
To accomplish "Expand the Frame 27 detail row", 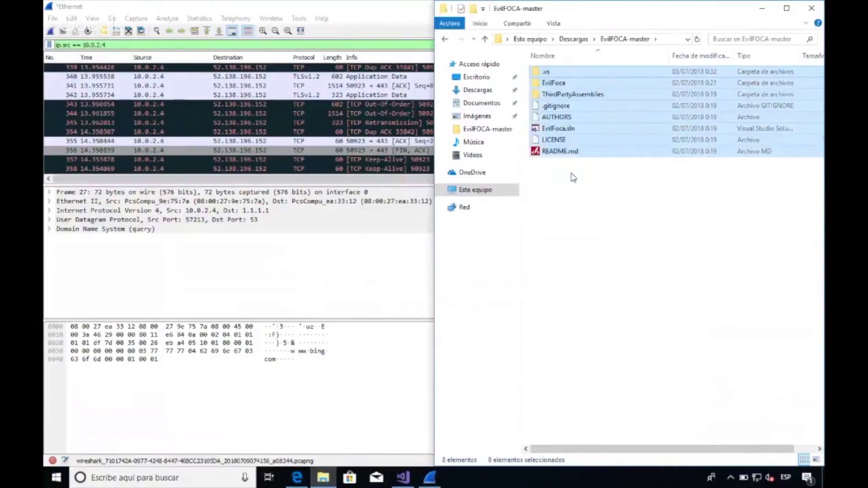I will [x=49, y=192].
